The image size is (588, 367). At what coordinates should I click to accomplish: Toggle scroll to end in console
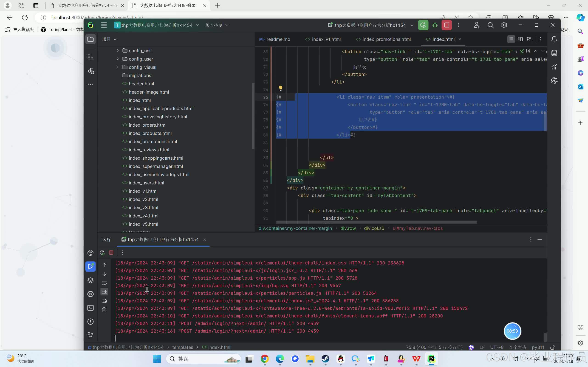pos(104,292)
